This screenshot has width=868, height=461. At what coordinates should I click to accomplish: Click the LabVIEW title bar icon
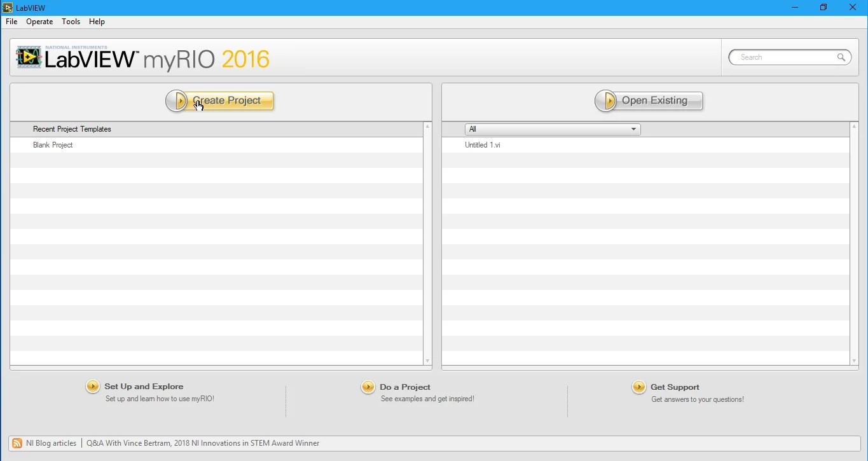[8, 8]
